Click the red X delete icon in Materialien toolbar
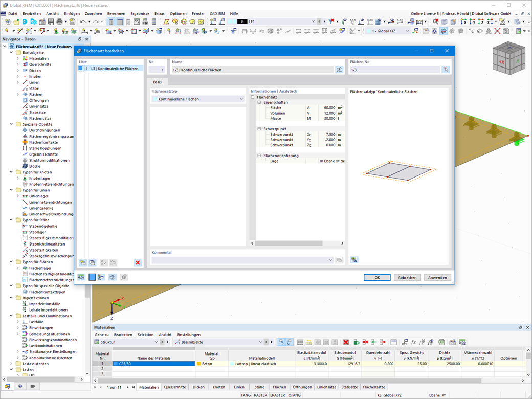 346,342
